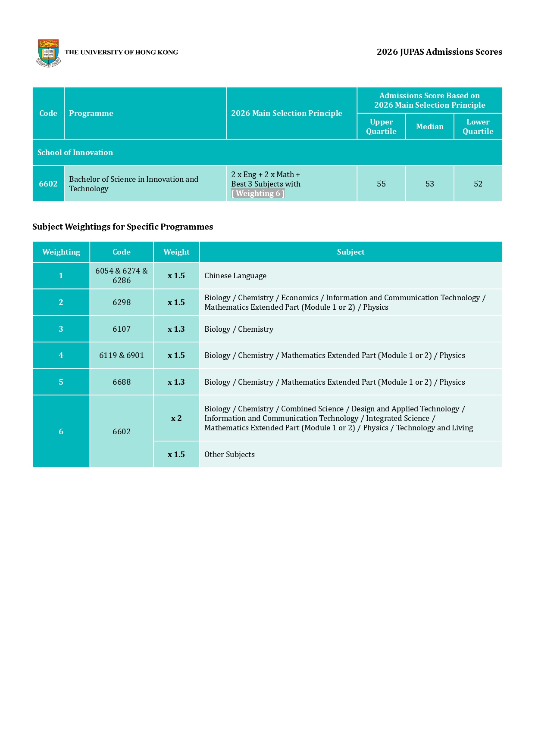Click the highlighted '[ Weighting 6 ]' link
Image resolution: width=535 pixels, height=756 pixels.
click(x=258, y=193)
